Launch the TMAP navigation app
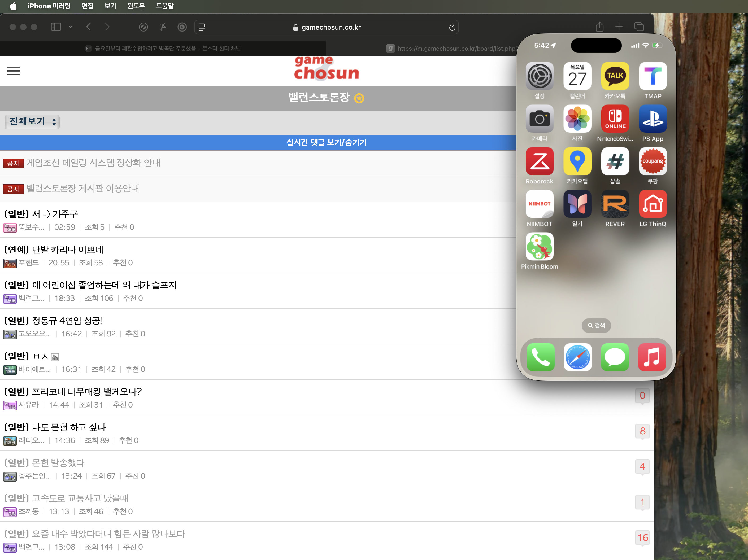748x560 pixels. (652, 76)
